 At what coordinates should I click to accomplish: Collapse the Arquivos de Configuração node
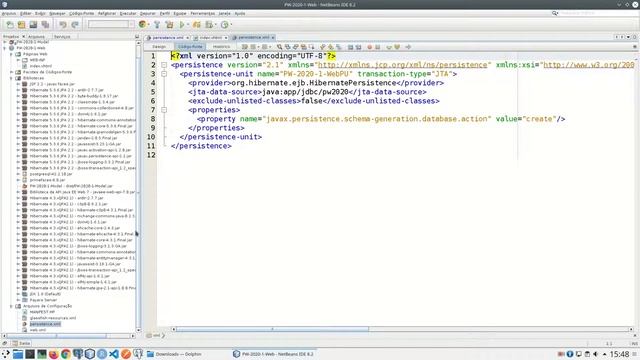tap(11, 306)
